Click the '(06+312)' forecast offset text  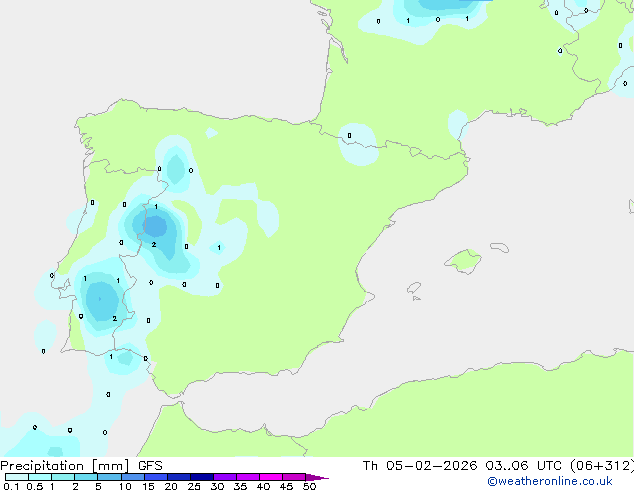coord(602,466)
